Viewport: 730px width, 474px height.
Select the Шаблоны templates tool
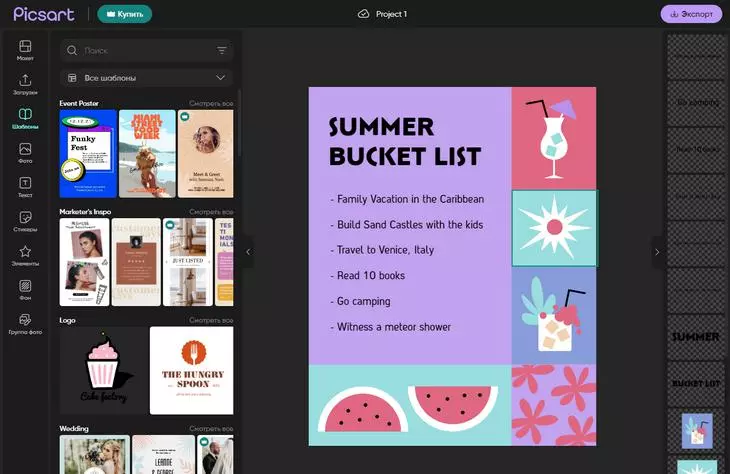click(25, 119)
